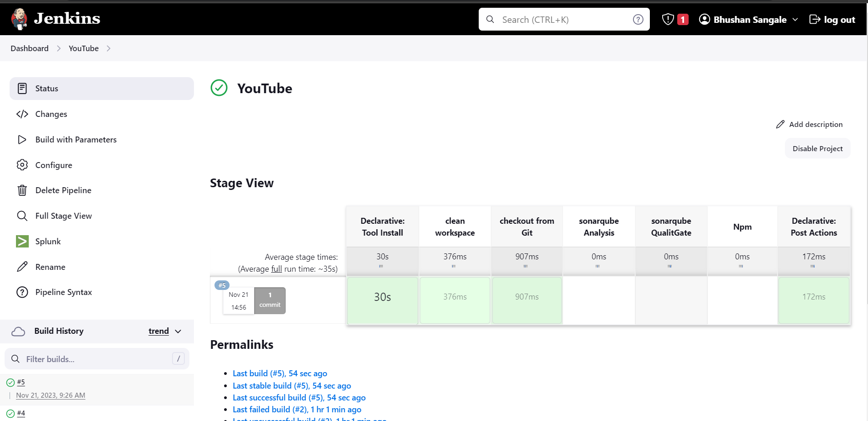Click the search help question mark icon
This screenshot has height=421, width=868.
pos(638,20)
